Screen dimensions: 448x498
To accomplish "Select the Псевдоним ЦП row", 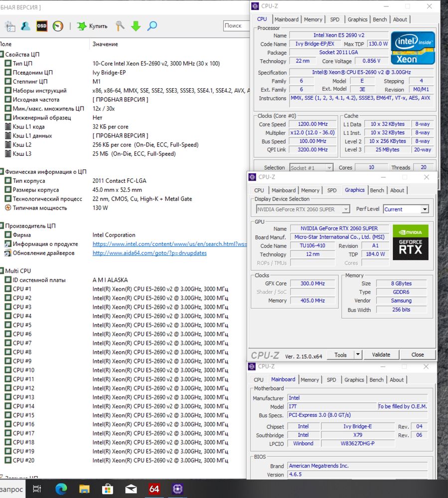I will click(x=125, y=72).
